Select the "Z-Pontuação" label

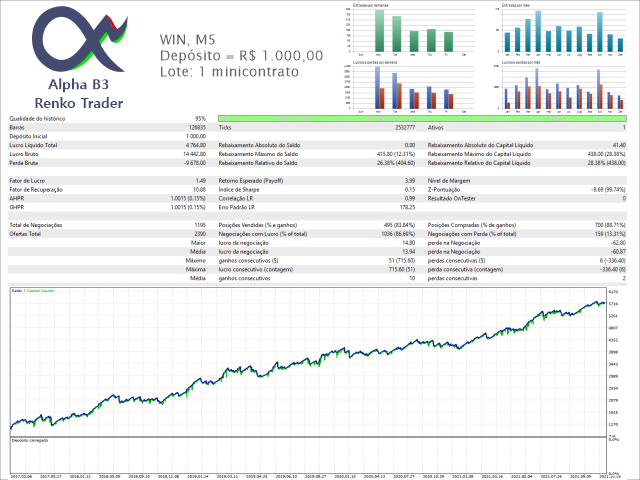tap(444, 190)
